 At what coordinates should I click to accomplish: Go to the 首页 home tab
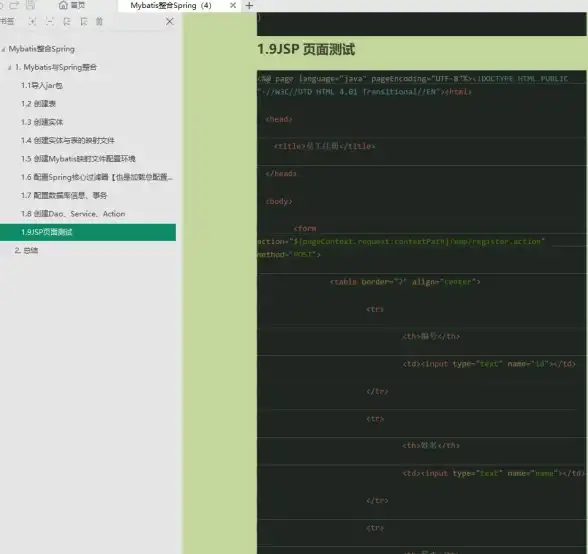(x=72, y=5)
